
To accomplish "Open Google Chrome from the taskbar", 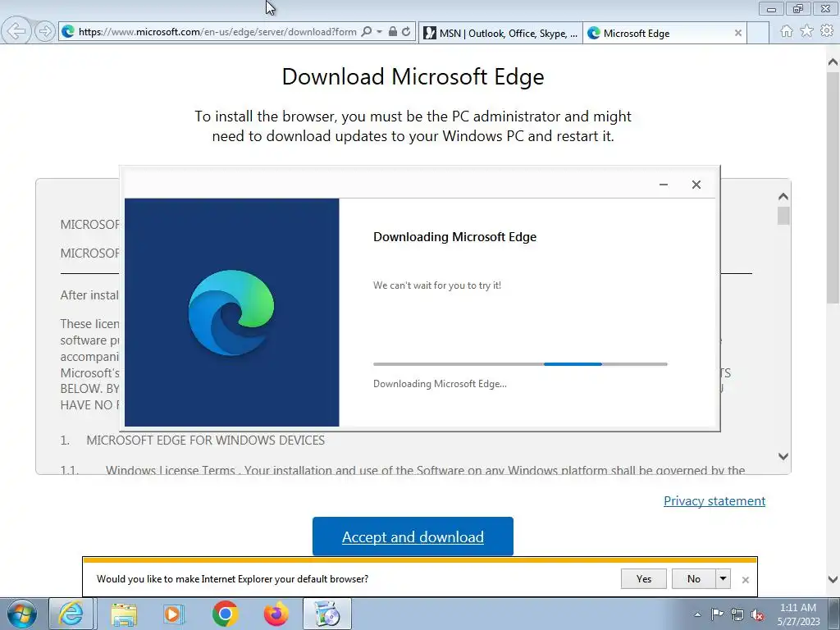I will click(225, 614).
